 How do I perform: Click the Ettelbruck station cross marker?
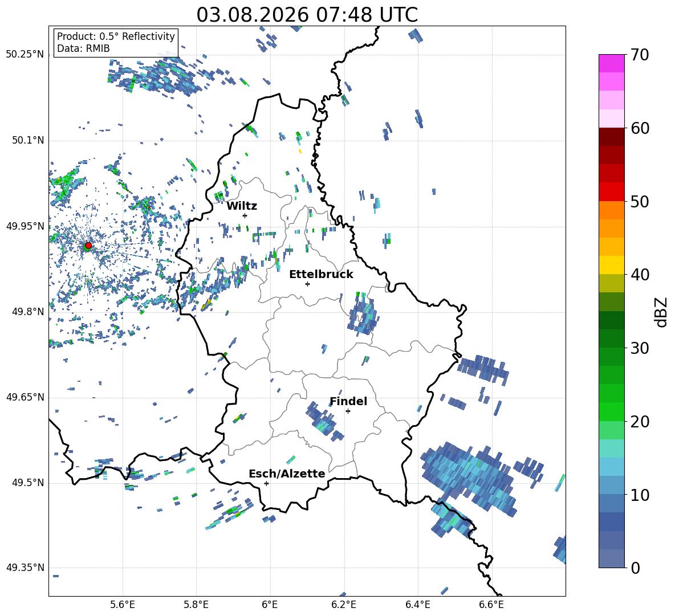pos(307,284)
